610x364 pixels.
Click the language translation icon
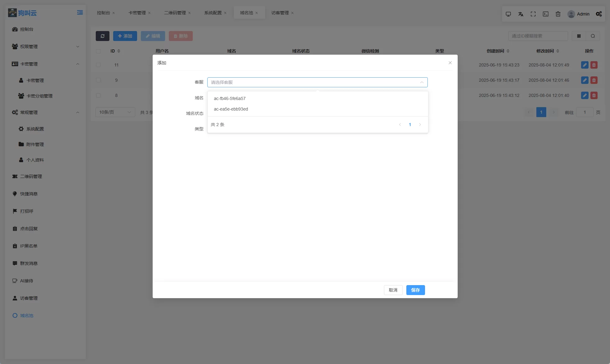(x=521, y=14)
